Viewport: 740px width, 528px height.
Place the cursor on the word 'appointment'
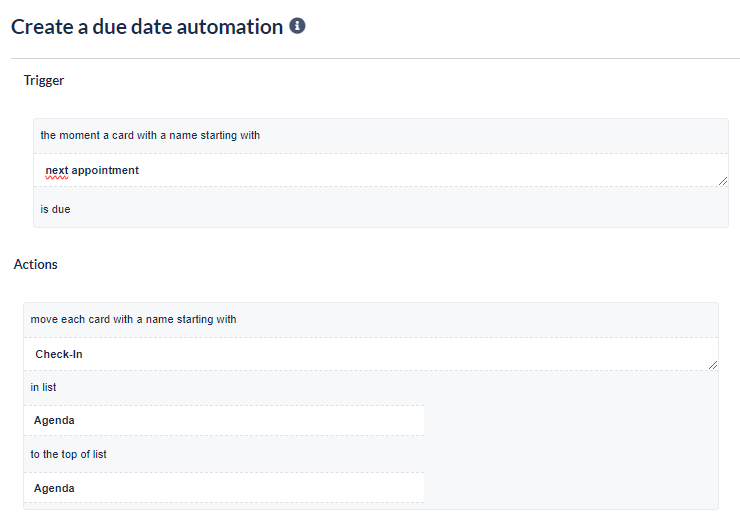[105, 170]
